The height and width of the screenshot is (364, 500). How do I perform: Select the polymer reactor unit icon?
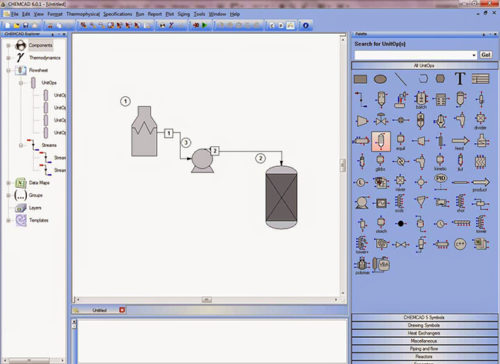(362, 266)
